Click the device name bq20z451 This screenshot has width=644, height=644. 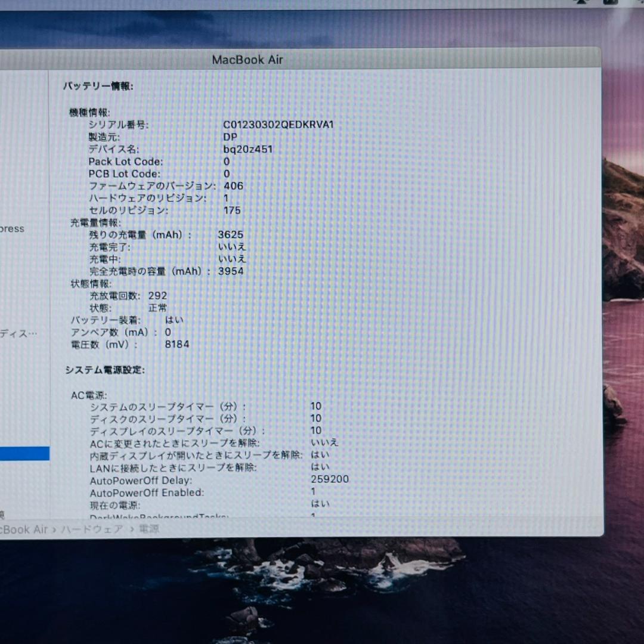249,149
